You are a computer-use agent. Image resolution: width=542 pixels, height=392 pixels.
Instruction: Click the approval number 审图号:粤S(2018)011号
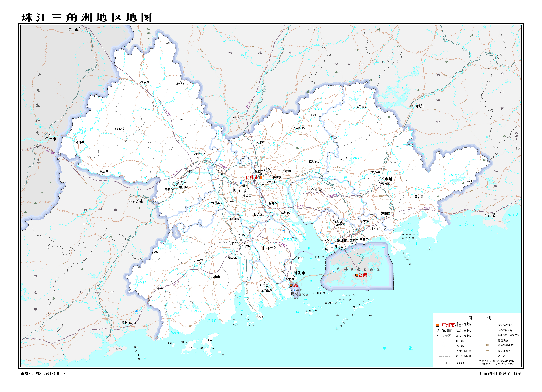coord(44,373)
